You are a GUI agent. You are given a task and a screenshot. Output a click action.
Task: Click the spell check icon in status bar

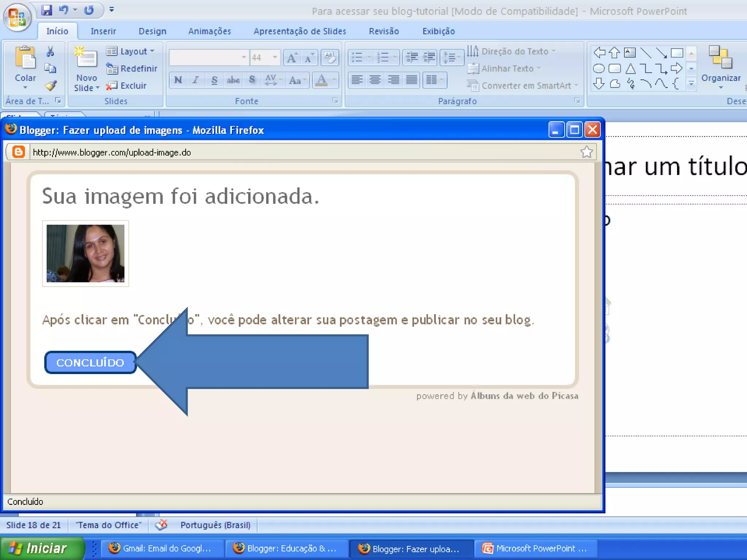(x=161, y=525)
